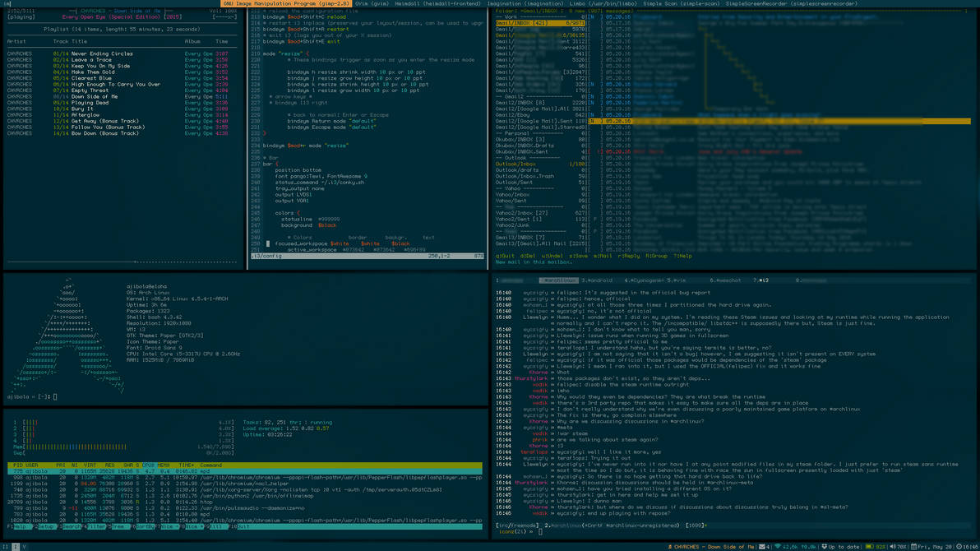
Task: Select track 'Afterglow' in the playlist
Action: coord(118,115)
